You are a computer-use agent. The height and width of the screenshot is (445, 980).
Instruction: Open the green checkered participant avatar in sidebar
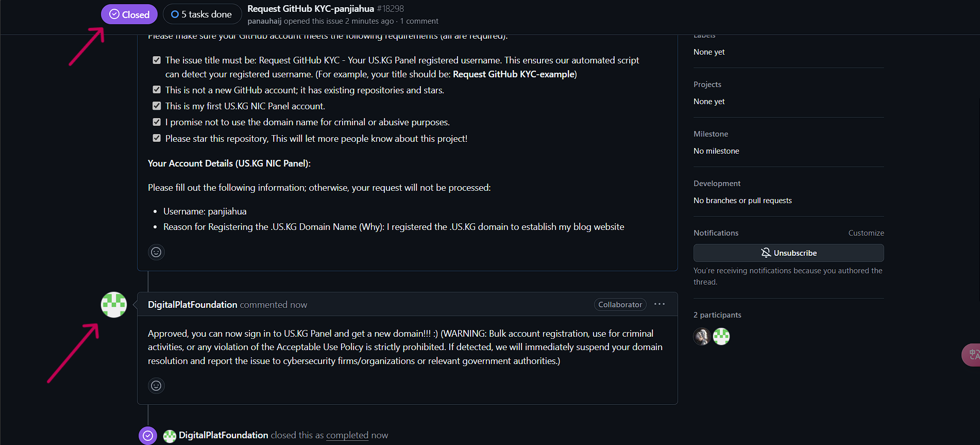721,336
